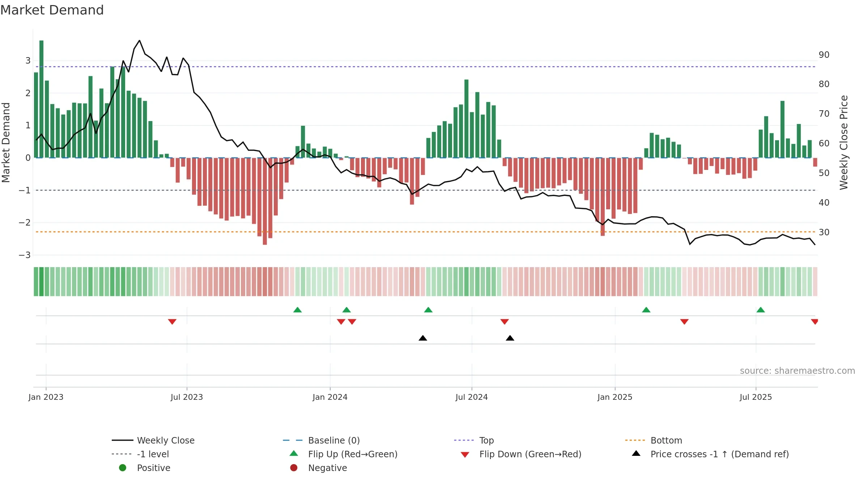868x488 pixels.
Task: Click the Jul 2025 axis label
Action: click(756, 397)
